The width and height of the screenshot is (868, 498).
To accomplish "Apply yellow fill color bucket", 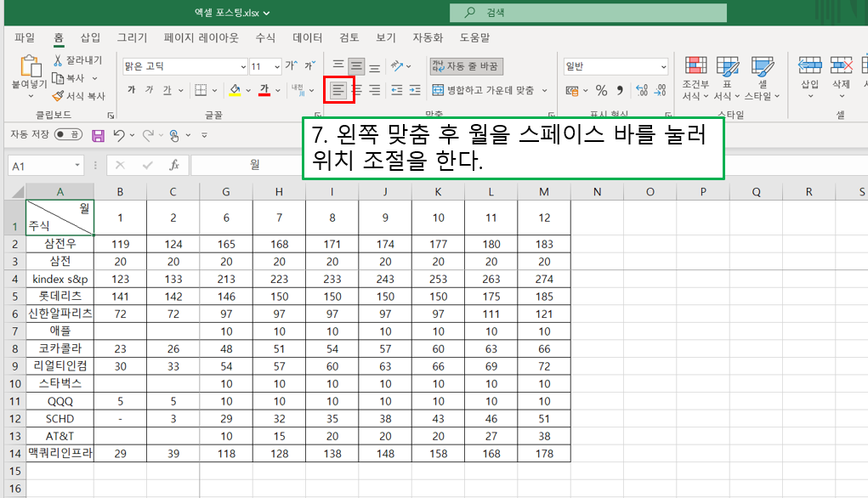I will (235, 89).
